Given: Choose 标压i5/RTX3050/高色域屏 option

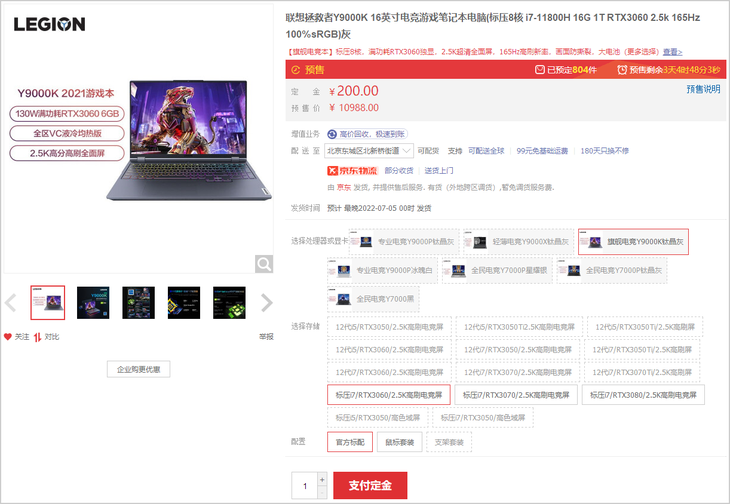Looking at the screenshot, I should click(x=378, y=417).
